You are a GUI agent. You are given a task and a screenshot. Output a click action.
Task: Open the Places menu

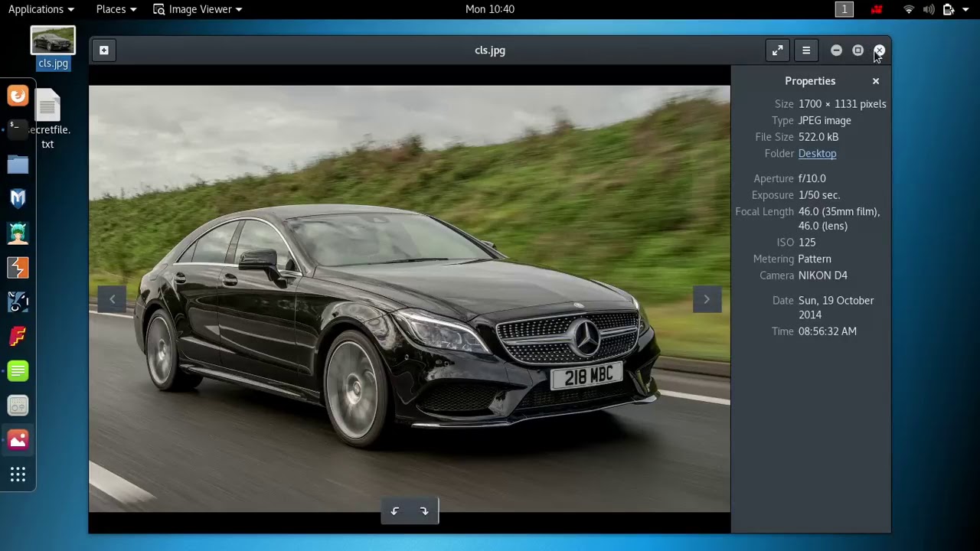coord(116,9)
